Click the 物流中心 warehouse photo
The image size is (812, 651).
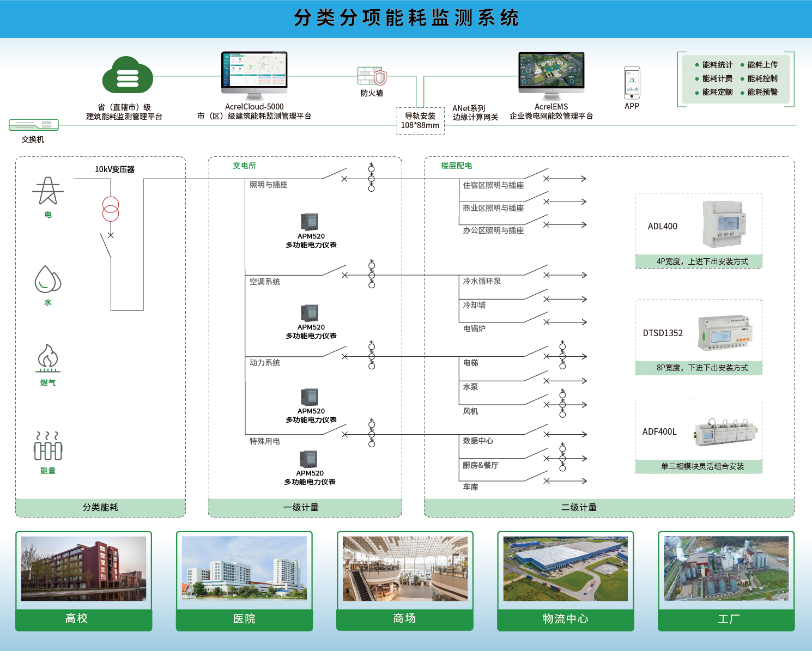[566, 569]
